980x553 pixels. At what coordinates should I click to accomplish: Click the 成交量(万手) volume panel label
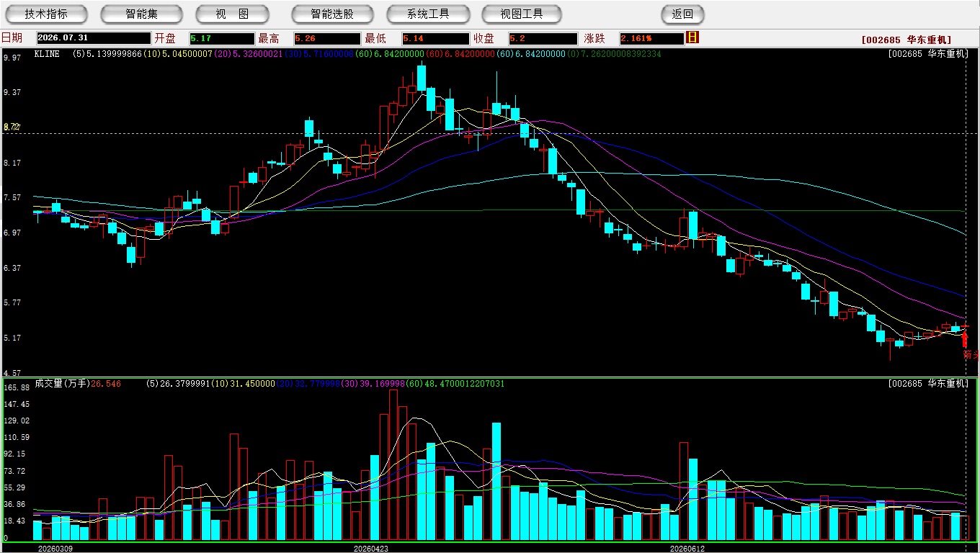tap(62, 384)
